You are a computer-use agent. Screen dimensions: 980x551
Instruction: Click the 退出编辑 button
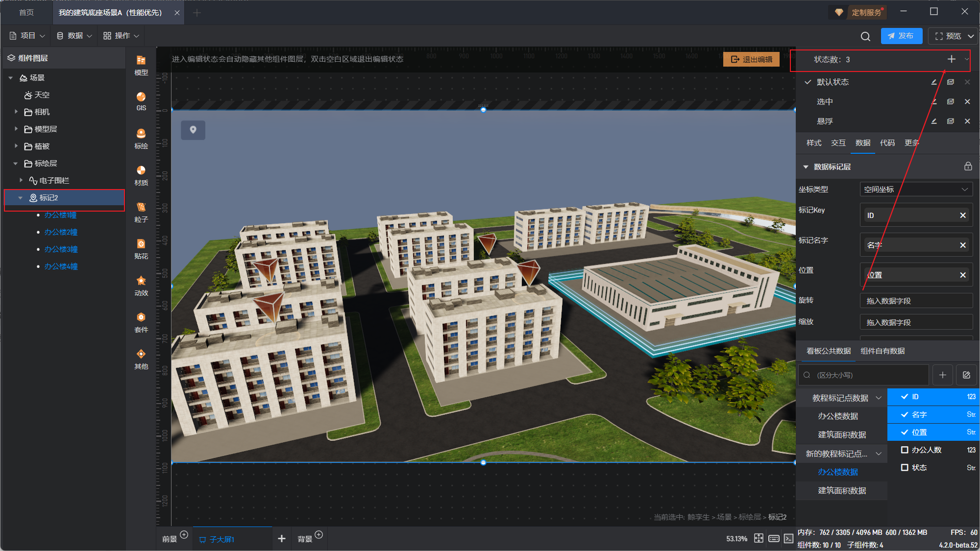click(751, 59)
